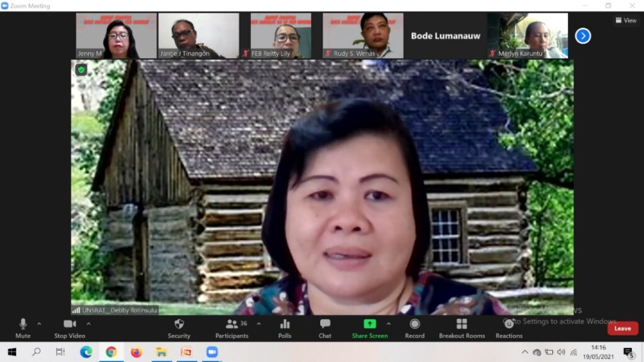Select the Bode Lumanauw participant tile

446,36
